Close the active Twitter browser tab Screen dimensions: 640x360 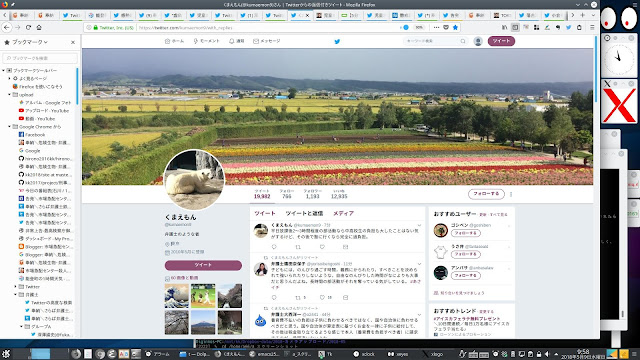pos(307,16)
